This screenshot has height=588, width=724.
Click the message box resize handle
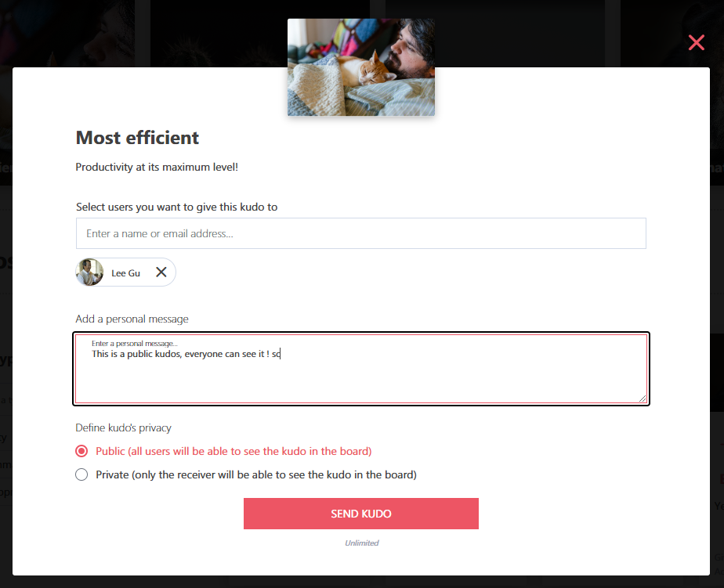coord(643,399)
